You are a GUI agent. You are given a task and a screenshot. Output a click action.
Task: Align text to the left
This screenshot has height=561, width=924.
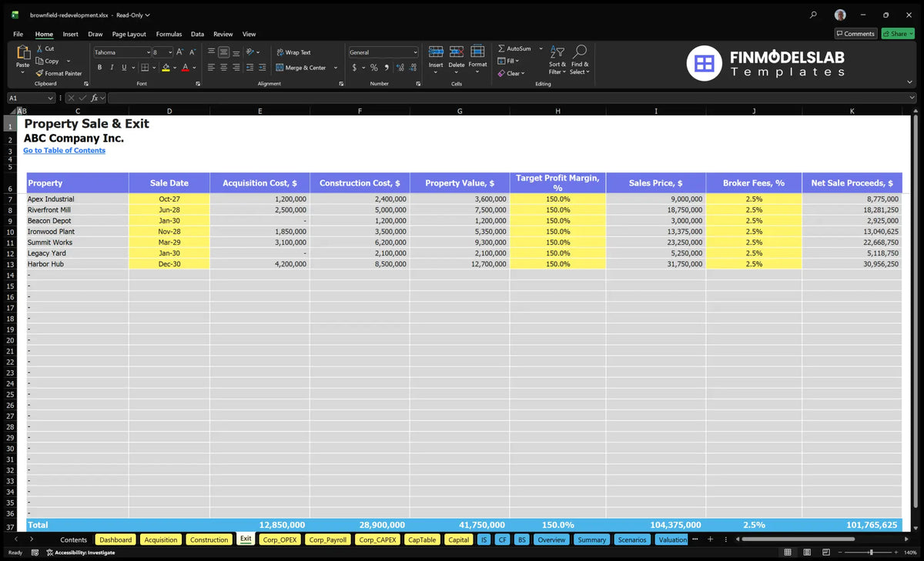tap(212, 68)
